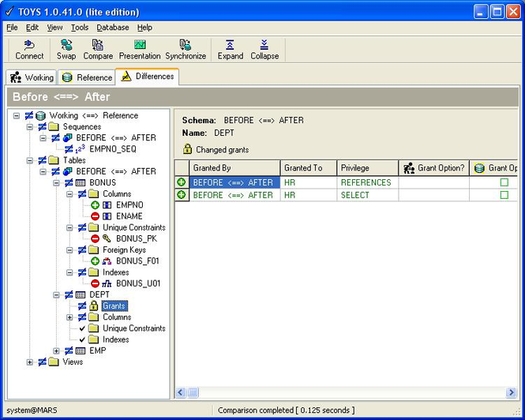Click the lock icon beside Changed grants
The image size is (525, 420).
[x=188, y=149]
